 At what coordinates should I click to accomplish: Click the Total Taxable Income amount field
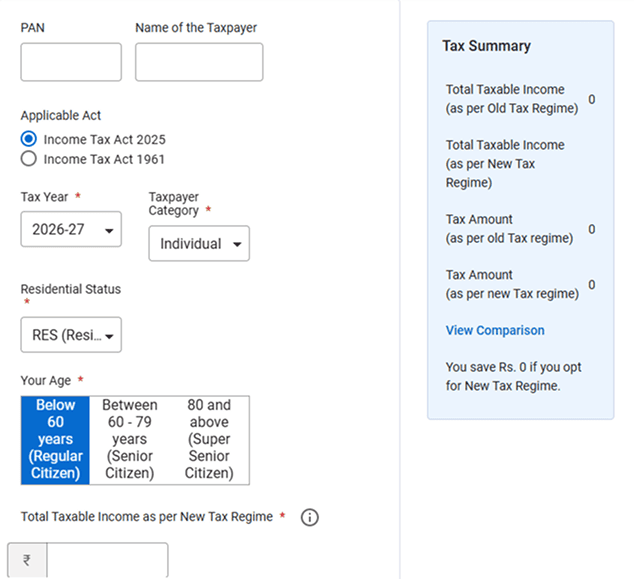(x=107, y=560)
